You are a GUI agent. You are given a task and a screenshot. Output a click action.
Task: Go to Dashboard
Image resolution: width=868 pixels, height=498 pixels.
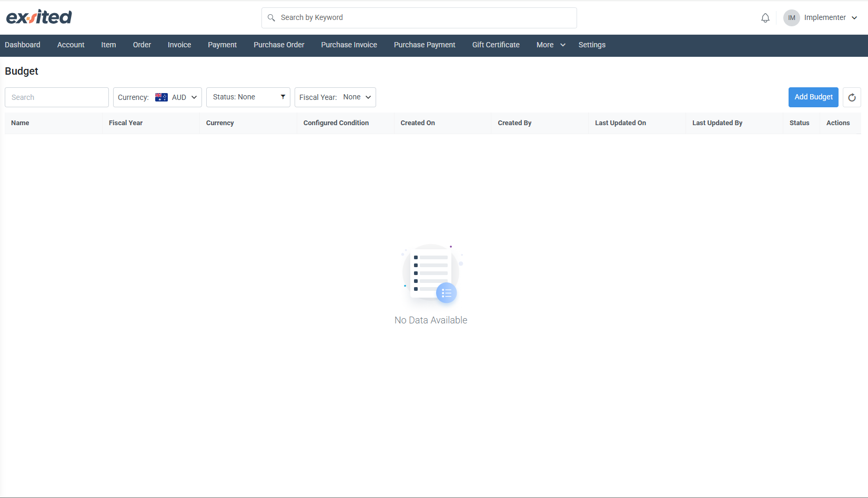click(x=23, y=45)
